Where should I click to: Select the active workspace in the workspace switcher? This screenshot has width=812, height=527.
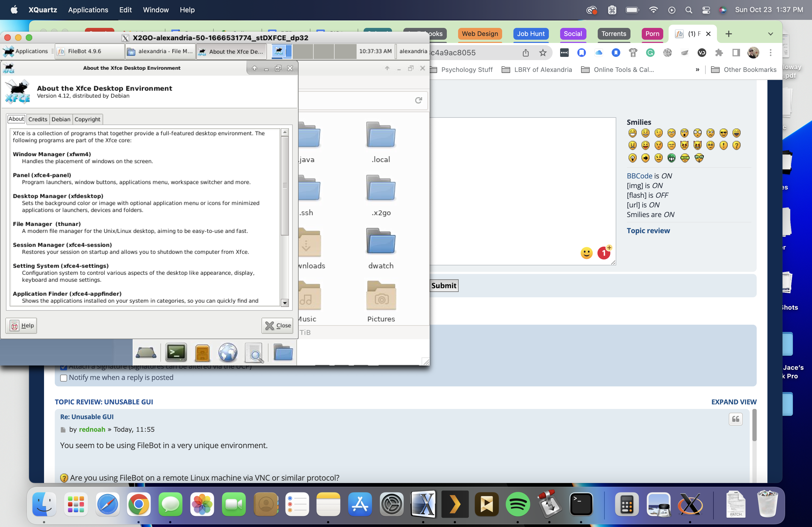click(x=282, y=51)
